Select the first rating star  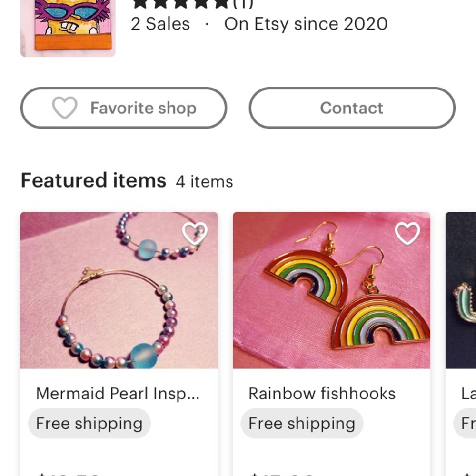[139, 4]
